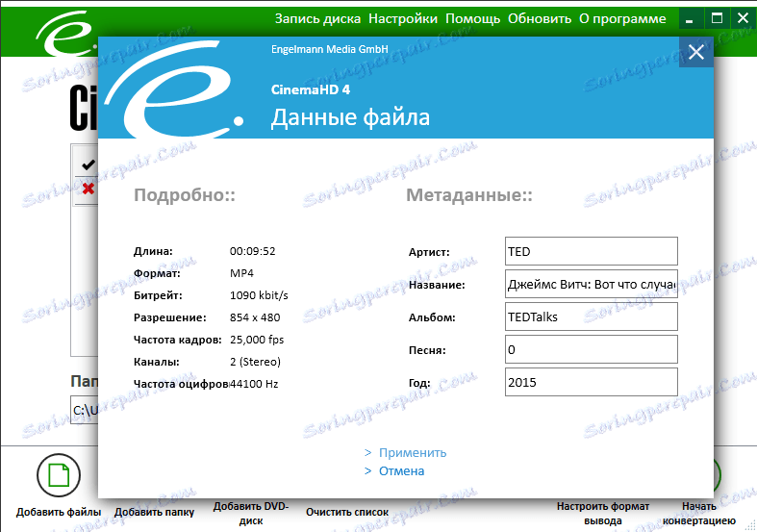Click the CinemaHD 4 title text

click(x=311, y=89)
